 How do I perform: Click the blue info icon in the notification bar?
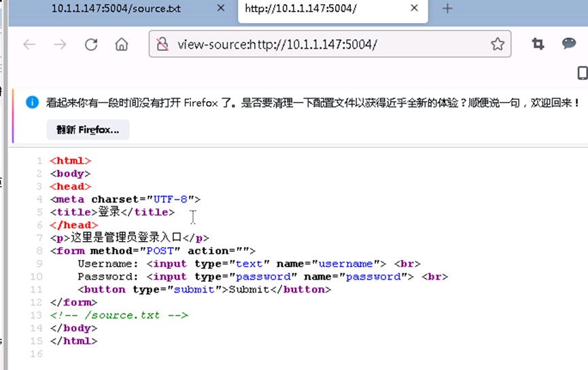[x=32, y=102]
